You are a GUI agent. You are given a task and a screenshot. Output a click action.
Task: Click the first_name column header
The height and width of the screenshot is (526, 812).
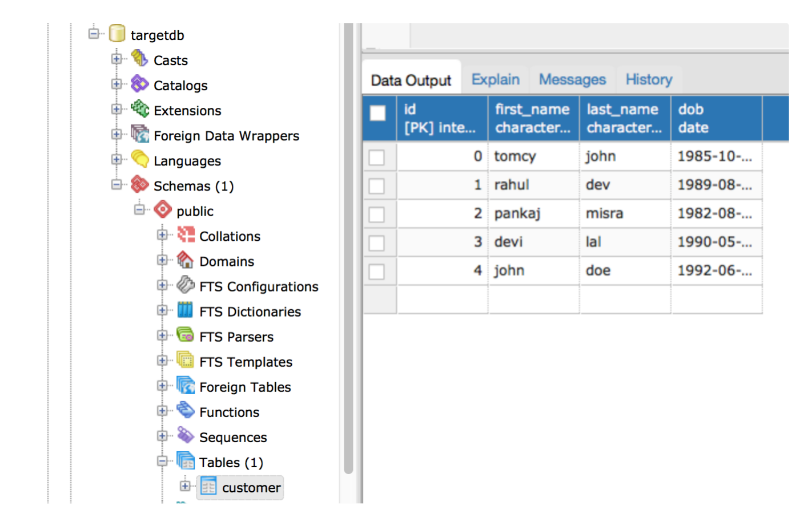[533, 118]
